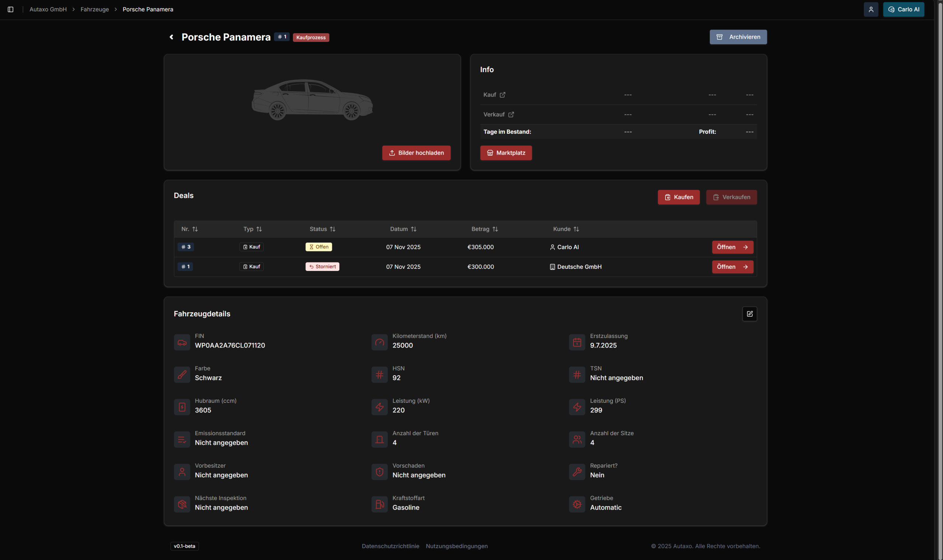Click the edit Fahrzeugdetails pencil icon
Image resolution: width=943 pixels, height=560 pixels.
pyautogui.click(x=749, y=314)
